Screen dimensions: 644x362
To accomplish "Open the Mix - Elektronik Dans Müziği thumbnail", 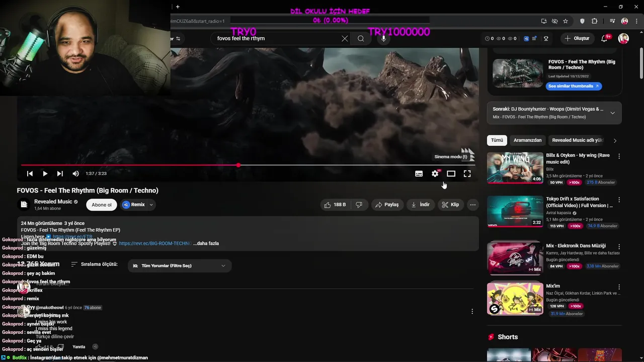I will pos(515,258).
